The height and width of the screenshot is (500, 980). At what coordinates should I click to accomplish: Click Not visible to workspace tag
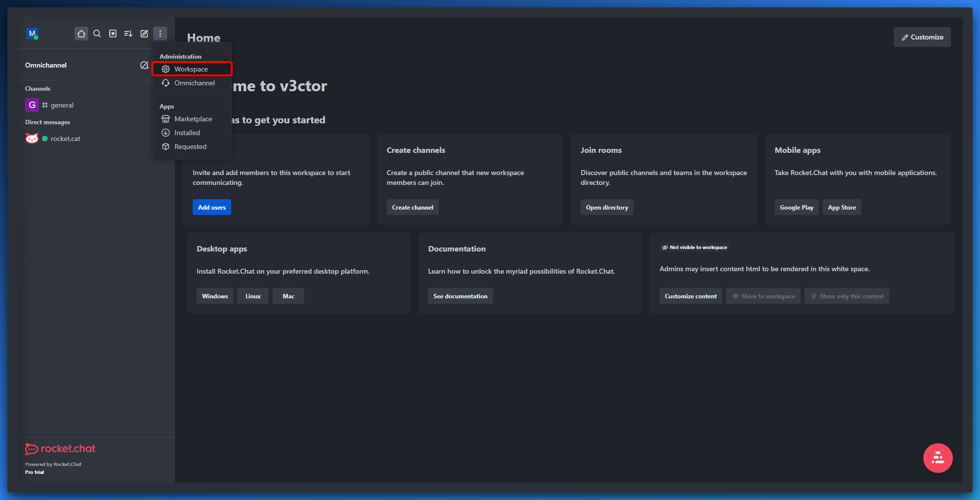tap(695, 248)
